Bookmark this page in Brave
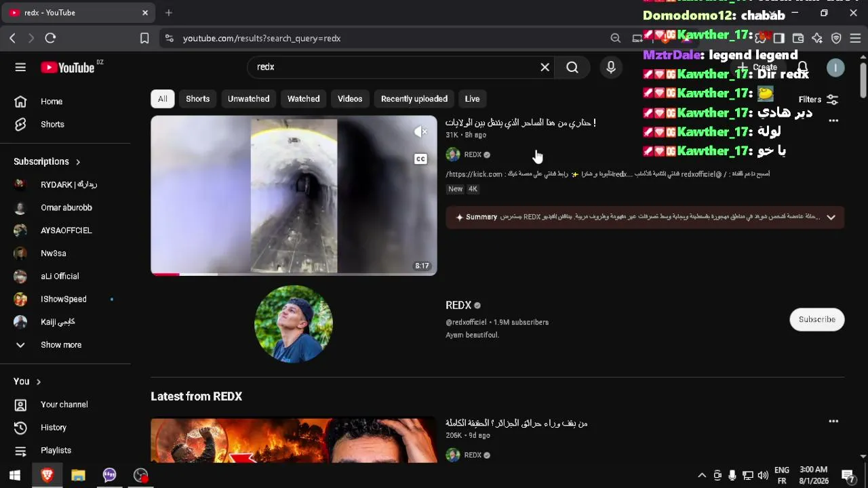The height and width of the screenshot is (488, 868). click(144, 39)
